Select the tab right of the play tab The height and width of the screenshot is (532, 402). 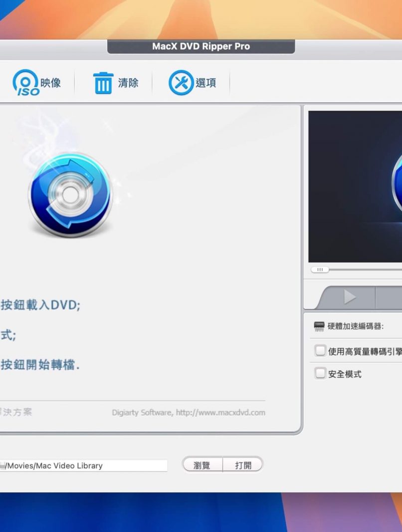point(389,298)
